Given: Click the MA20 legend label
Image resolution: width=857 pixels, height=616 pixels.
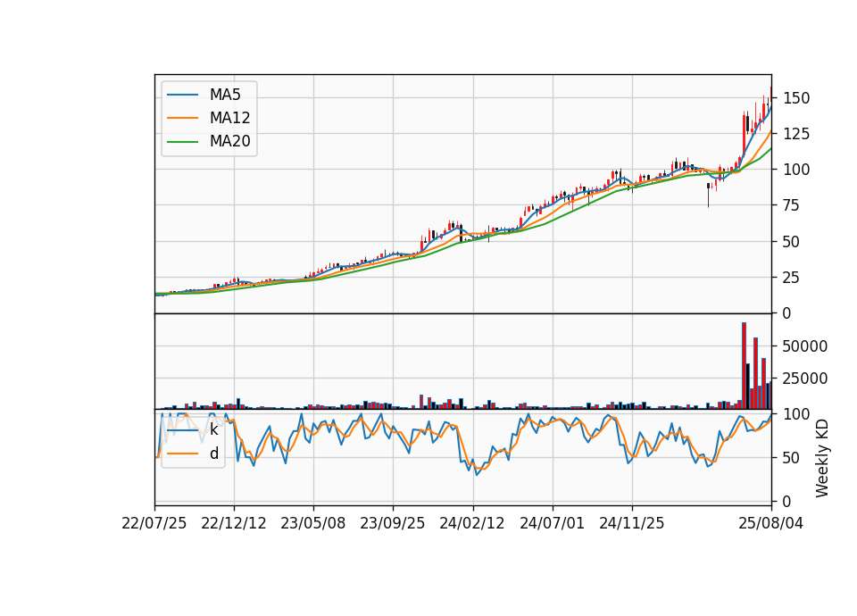Looking at the screenshot, I should point(229,142).
